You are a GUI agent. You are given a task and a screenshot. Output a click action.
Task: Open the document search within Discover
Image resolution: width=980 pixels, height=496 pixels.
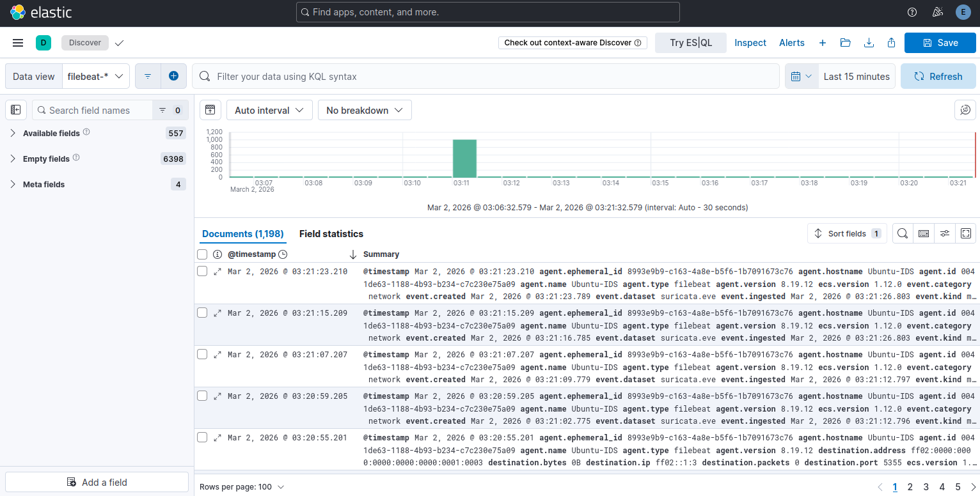click(x=903, y=233)
